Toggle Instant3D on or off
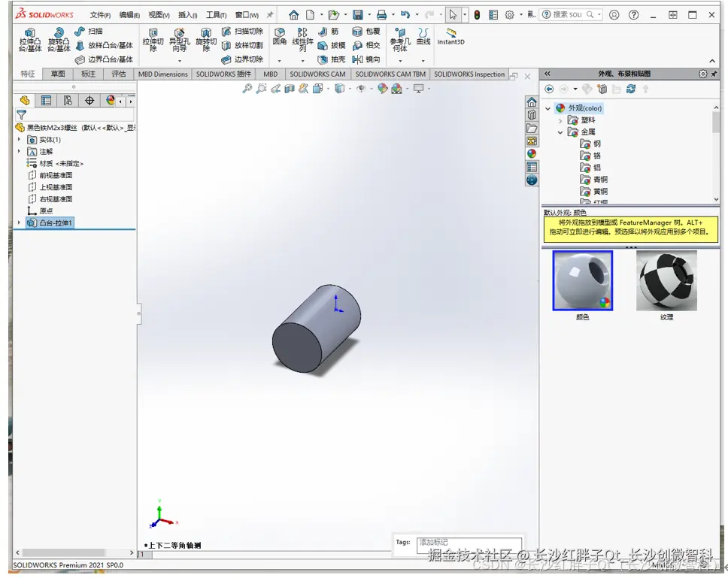This screenshot has height=578, width=728. click(450, 36)
